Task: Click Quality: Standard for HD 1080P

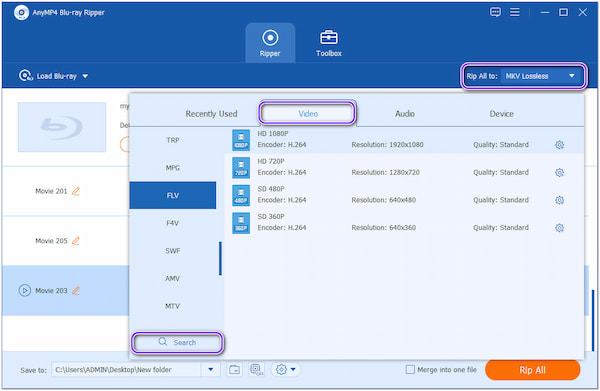Action: (501, 145)
